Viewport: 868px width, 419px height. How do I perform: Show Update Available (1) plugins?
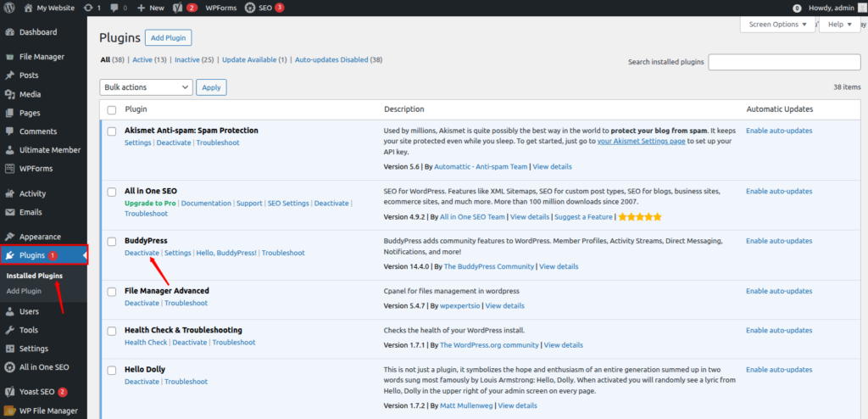254,60
